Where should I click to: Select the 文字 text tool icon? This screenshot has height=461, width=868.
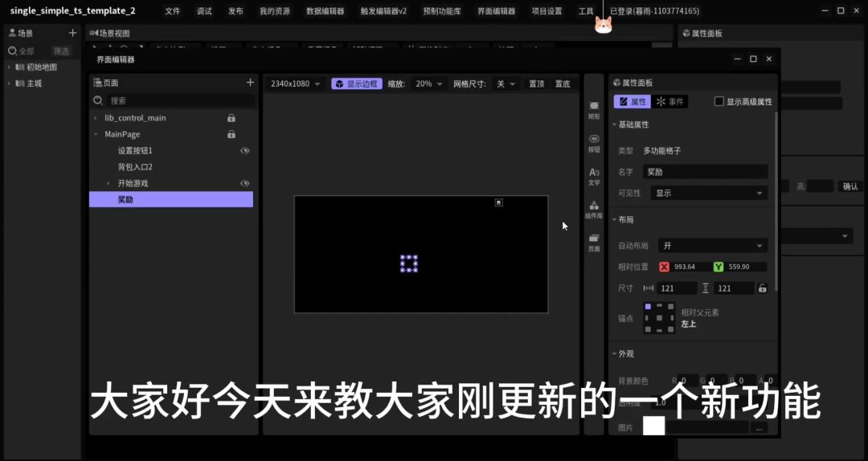click(594, 175)
